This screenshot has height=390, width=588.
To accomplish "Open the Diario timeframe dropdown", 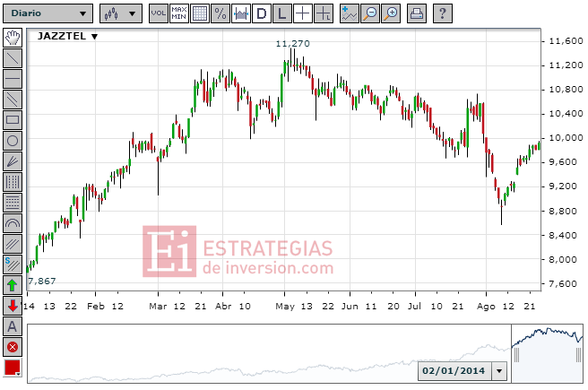I will click(x=48, y=13).
